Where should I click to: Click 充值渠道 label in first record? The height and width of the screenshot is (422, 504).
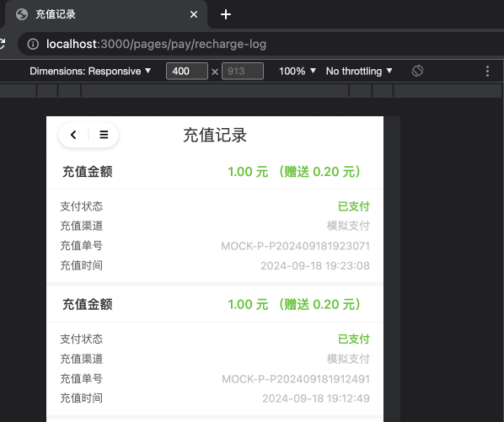point(82,226)
